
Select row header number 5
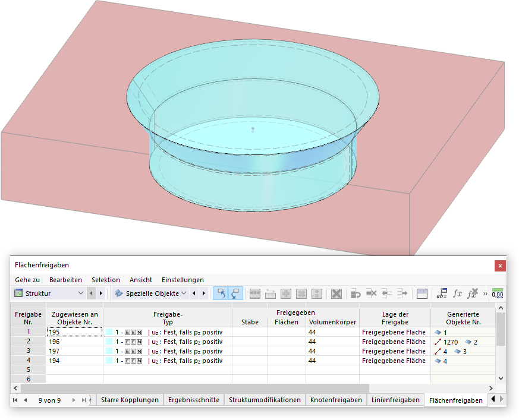coord(28,370)
